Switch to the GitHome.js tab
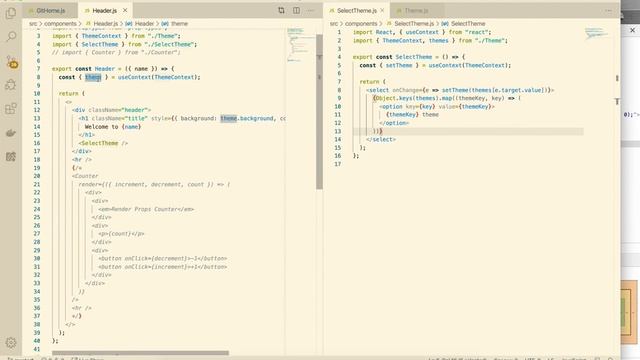The image size is (640, 360). 50,10
